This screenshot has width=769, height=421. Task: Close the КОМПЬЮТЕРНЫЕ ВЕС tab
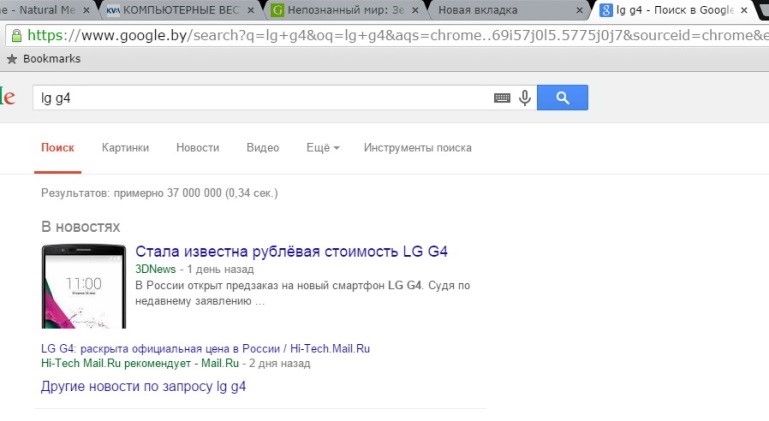250,10
